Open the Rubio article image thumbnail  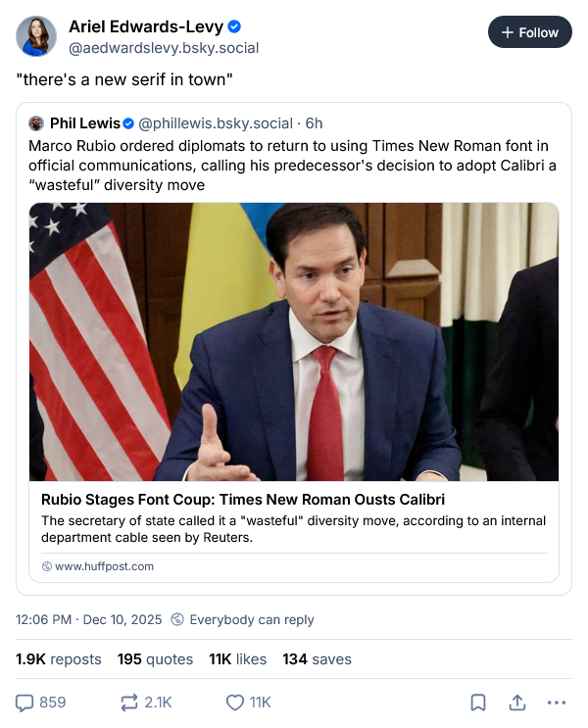[x=294, y=341]
